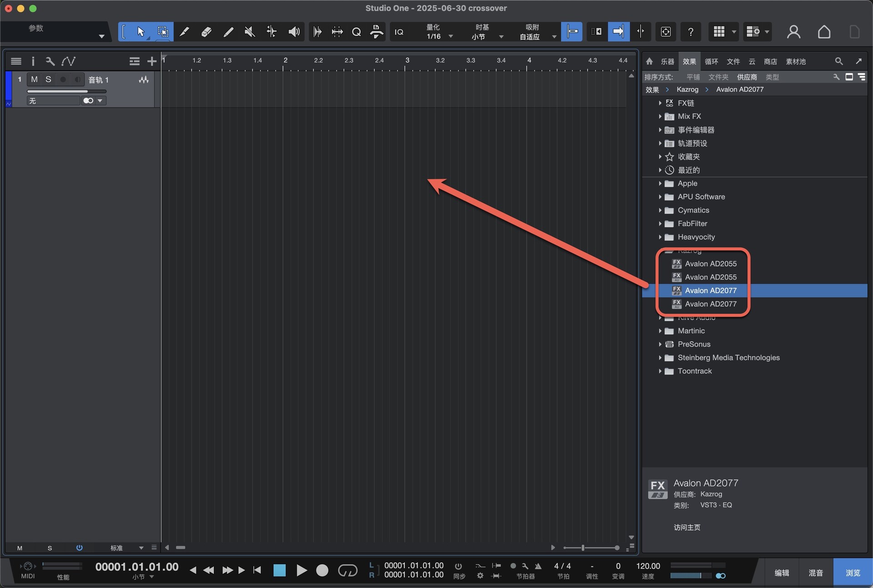
Task: Open browser wrench settings in sort bar
Action: click(836, 77)
